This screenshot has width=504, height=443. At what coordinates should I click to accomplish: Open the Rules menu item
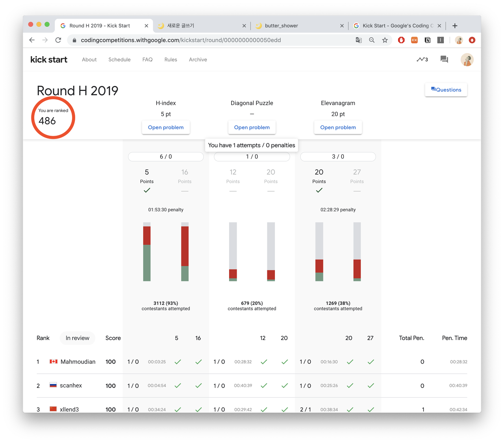point(170,59)
